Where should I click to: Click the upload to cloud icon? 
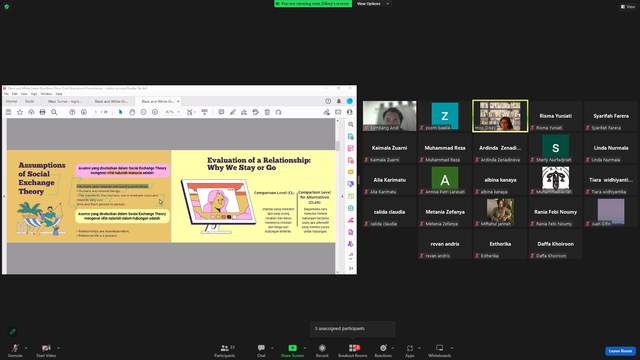click(31, 112)
